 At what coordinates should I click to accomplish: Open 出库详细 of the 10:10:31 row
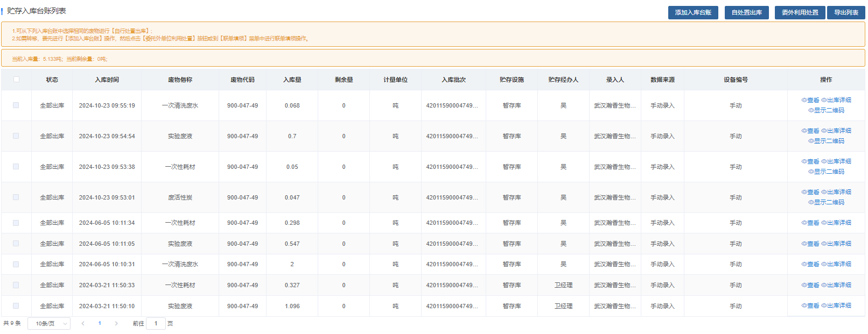(836, 264)
